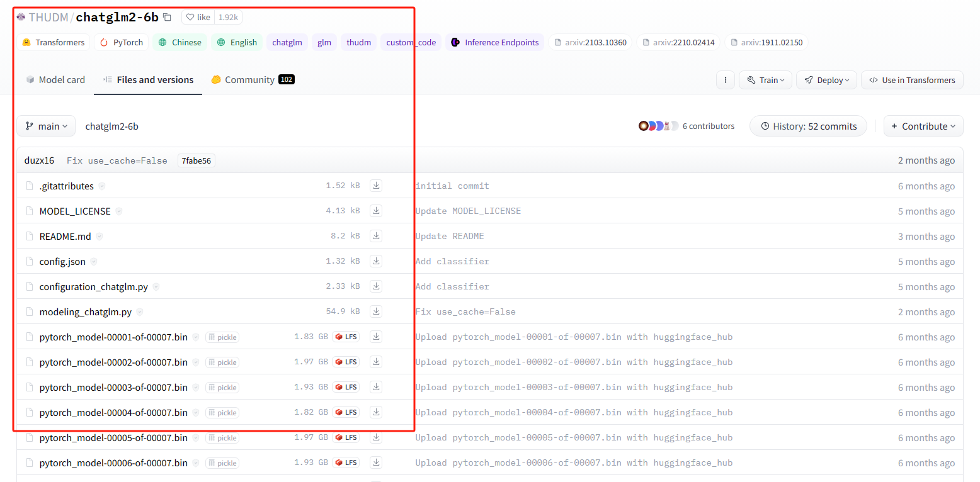980x482 pixels.
Task: Click the glm tag
Action: [x=324, y=42]
